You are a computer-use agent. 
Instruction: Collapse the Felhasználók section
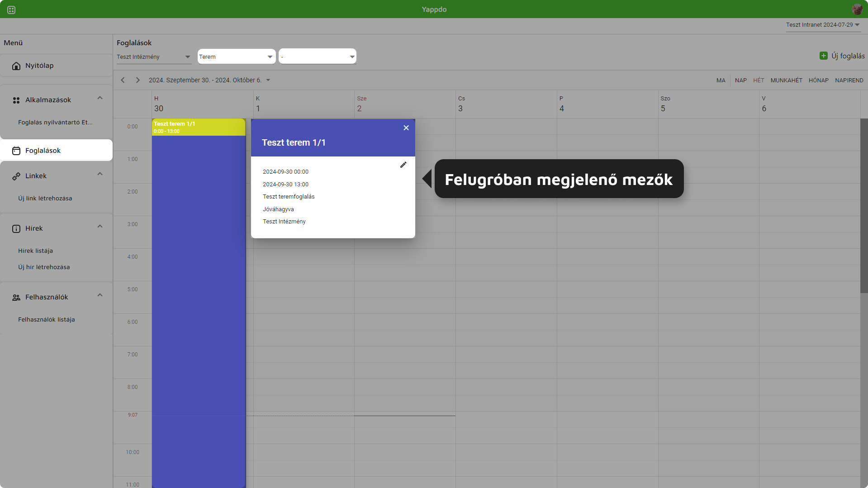tap(100, 295)
